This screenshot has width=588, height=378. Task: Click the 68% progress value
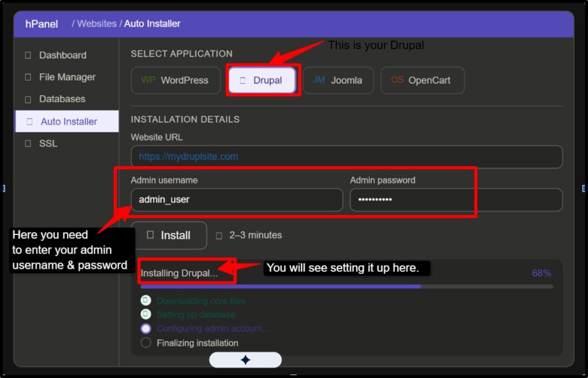pyautogui.click(x=541, y=273)
